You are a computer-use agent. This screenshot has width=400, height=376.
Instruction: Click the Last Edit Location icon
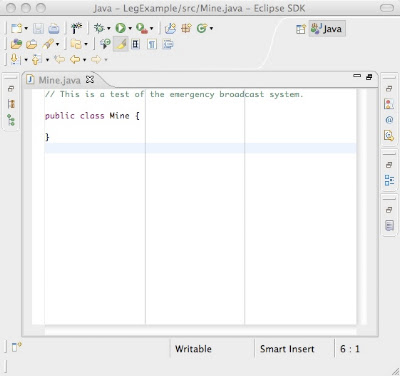click(59, 60)
